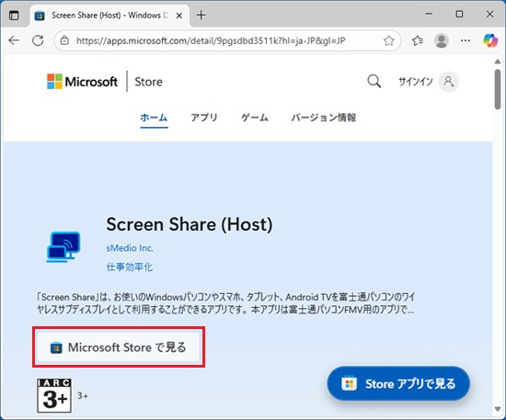Select the Screen Share (Host) browser tab

(x=109, y=15)
